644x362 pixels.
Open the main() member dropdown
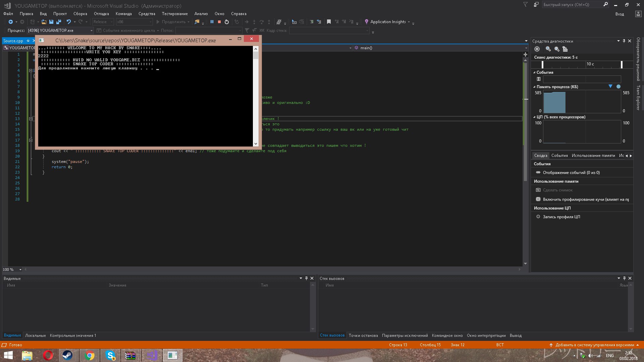tap(526, 48)
